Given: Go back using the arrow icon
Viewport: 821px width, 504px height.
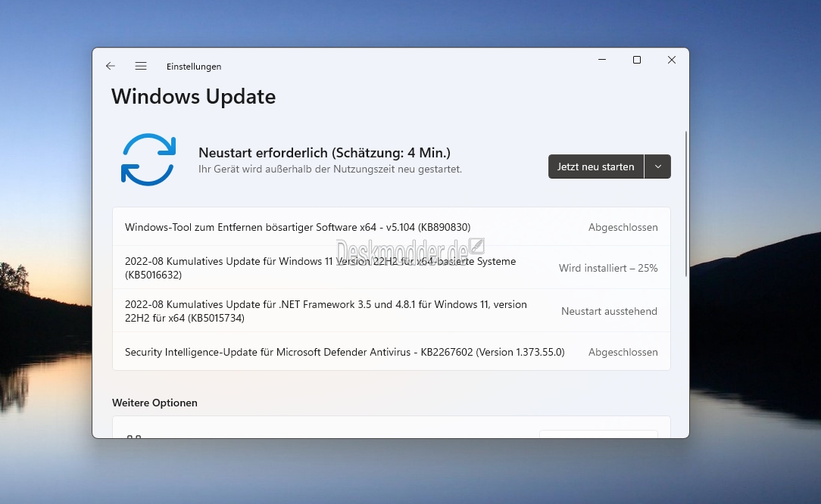Looking at the screenshot, I should (x=110, y=66).
